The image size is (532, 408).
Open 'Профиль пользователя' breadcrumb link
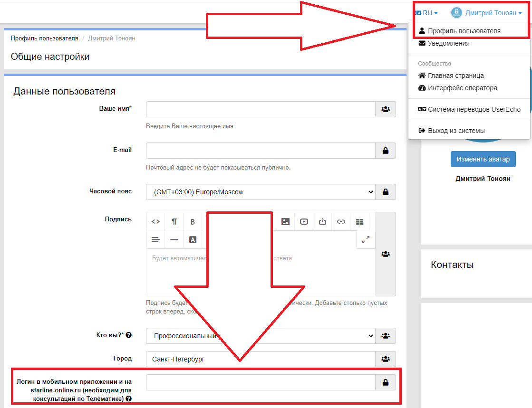[44, 38]
